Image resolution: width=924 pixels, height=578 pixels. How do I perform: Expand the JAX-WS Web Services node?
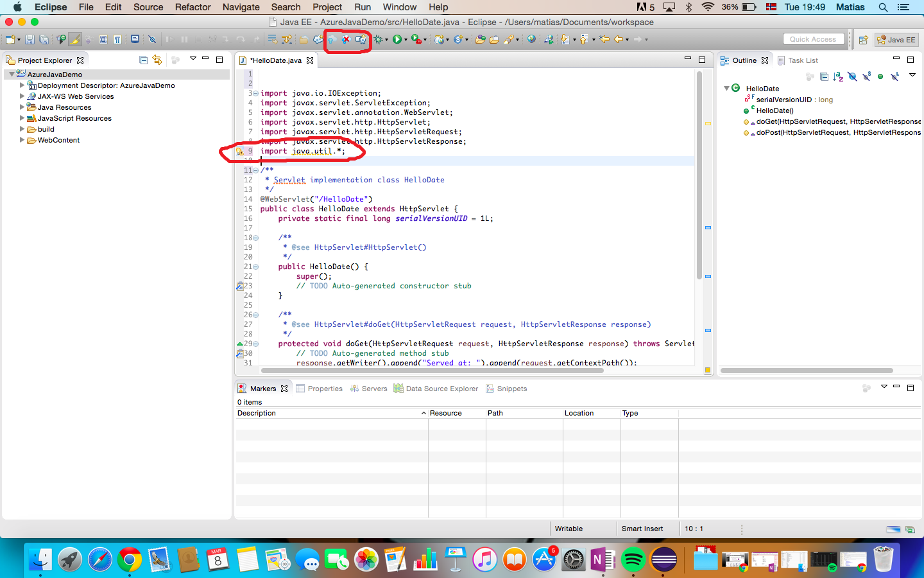click(x=22, y=96)
